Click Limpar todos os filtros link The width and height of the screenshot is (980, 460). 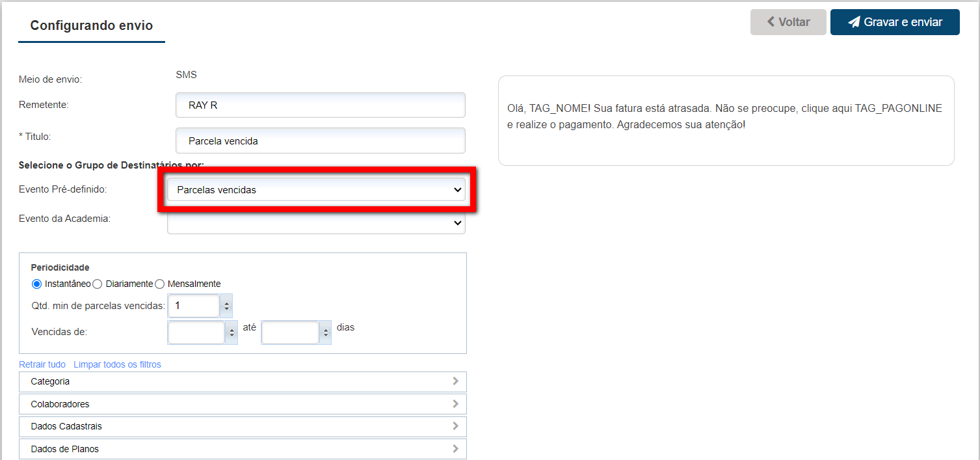tap(117, 364)
